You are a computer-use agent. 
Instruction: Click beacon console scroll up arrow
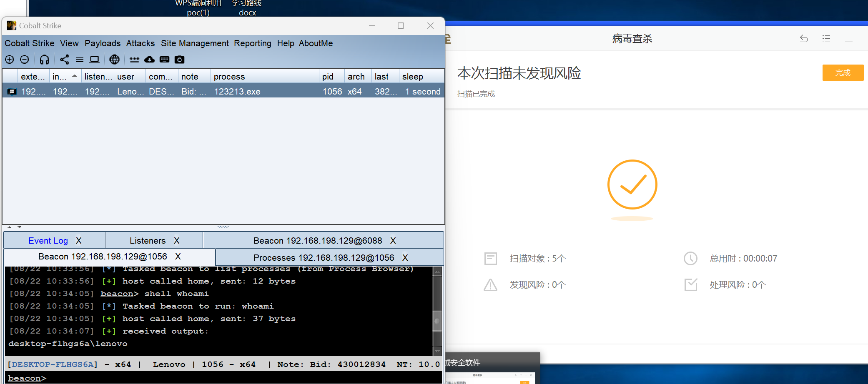coord(437,272)
